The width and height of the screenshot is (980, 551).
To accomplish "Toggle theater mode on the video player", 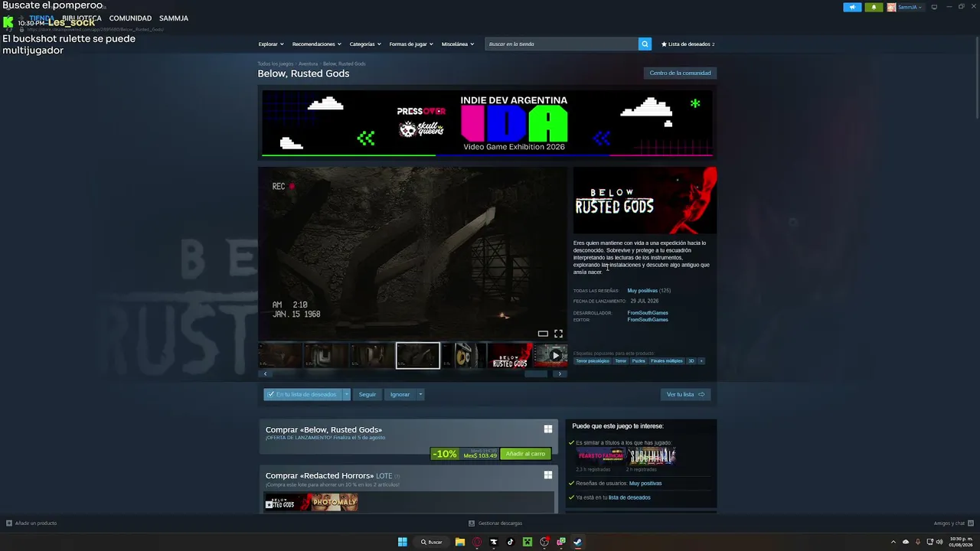I will [x=543, y=334].
